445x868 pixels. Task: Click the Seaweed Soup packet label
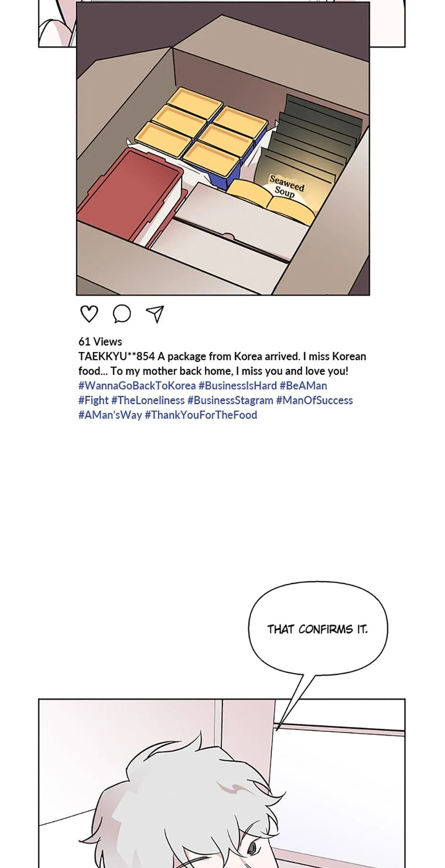click(286, 185)
